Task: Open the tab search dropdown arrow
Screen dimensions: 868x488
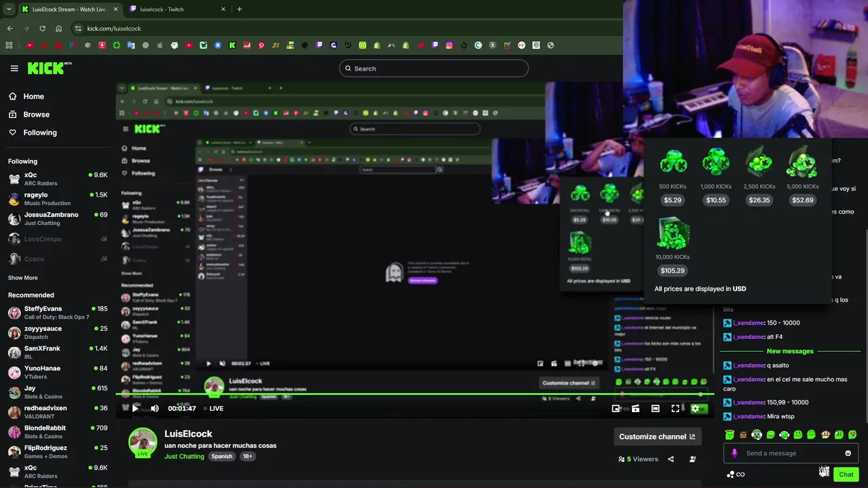Action: coord(8,9)
